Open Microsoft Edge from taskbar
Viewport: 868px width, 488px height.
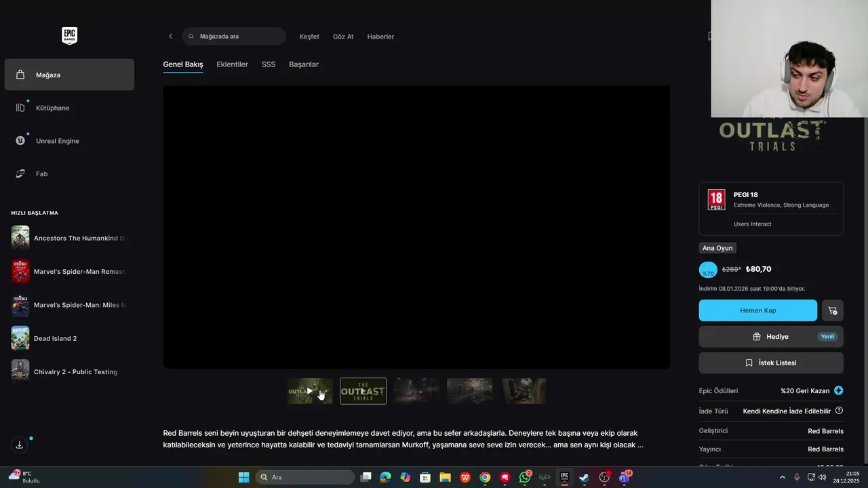pos(386,477)
